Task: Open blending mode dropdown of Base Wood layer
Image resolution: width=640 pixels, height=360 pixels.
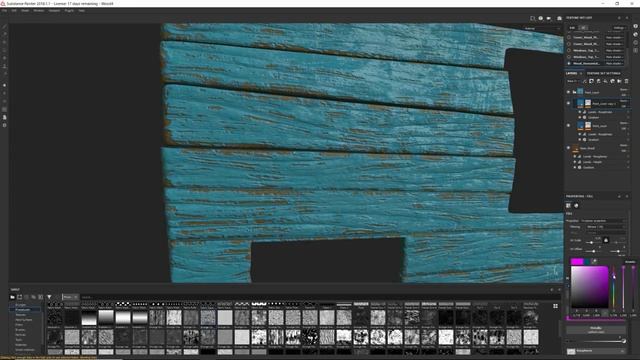Action: pyautogui.click(x=624, y=145)
